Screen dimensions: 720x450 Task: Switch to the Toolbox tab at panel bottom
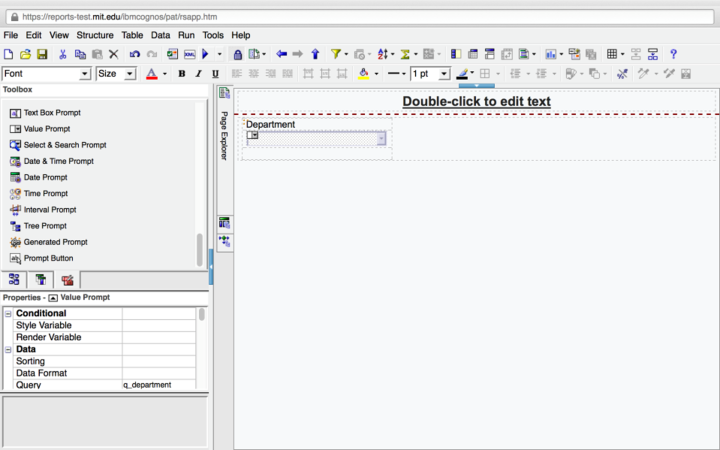coord(67,280)
